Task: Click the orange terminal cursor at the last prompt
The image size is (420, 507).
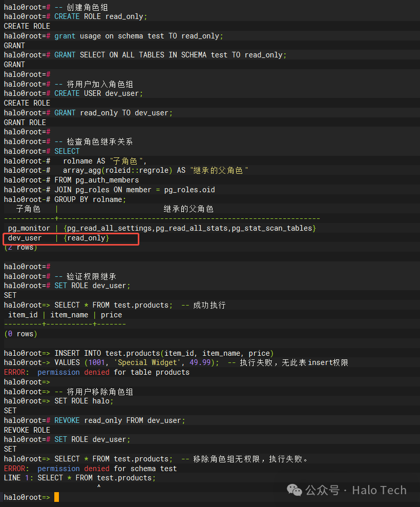Action: 56,497
